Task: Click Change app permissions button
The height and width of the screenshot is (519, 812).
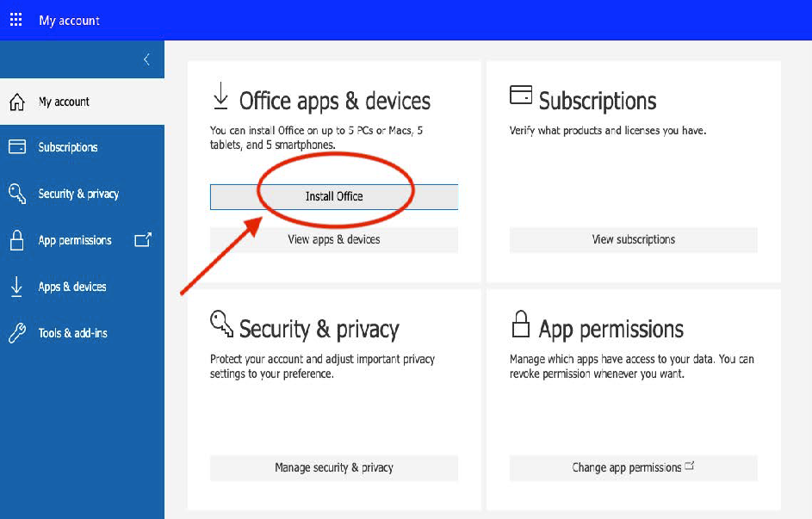Action: point(634,467)
